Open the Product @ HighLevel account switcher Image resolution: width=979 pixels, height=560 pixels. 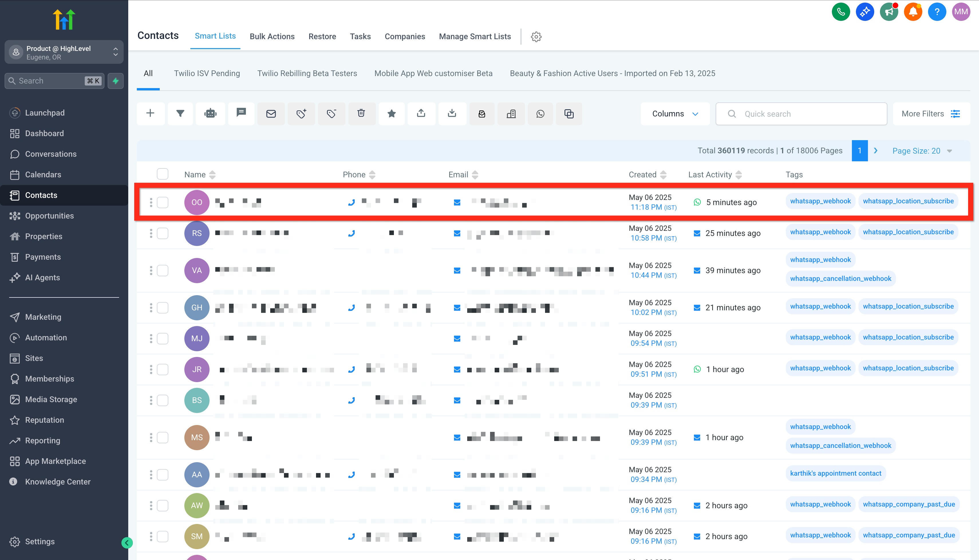(x=64, y=52)
